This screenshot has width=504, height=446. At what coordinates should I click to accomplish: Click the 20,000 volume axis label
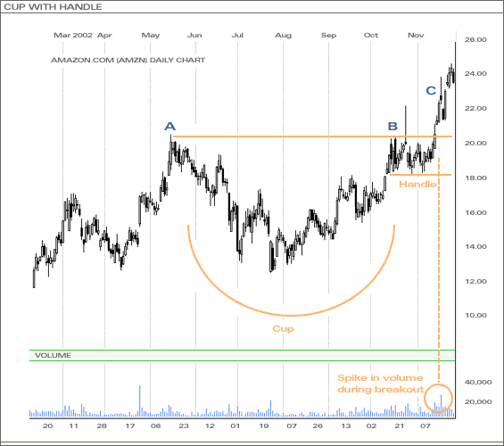pyautogui.click(x=478, y=402)
